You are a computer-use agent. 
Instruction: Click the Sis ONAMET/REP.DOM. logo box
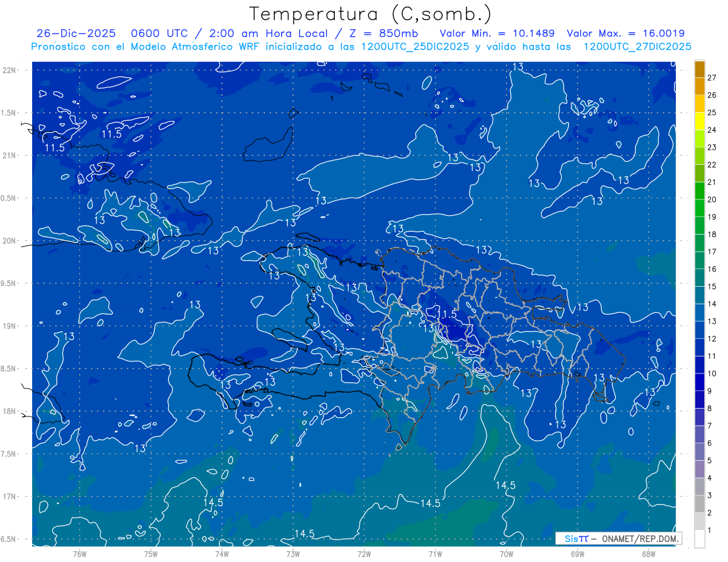618,538
